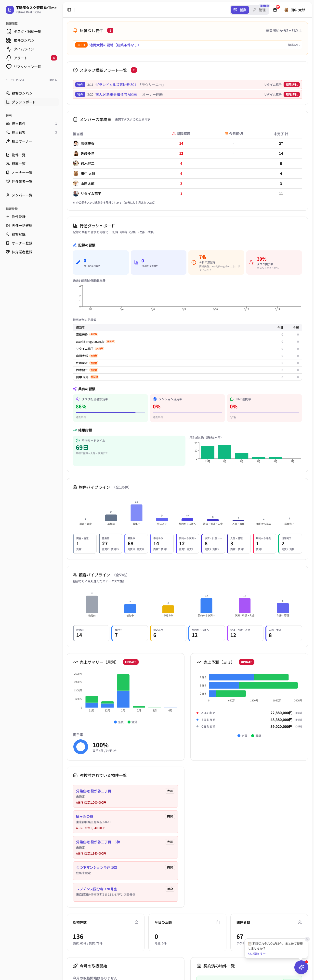The height and width of the screenshot is (980, 314).
Task: Click the 募集中 68 pipeline card
Action: pos(136,544)
